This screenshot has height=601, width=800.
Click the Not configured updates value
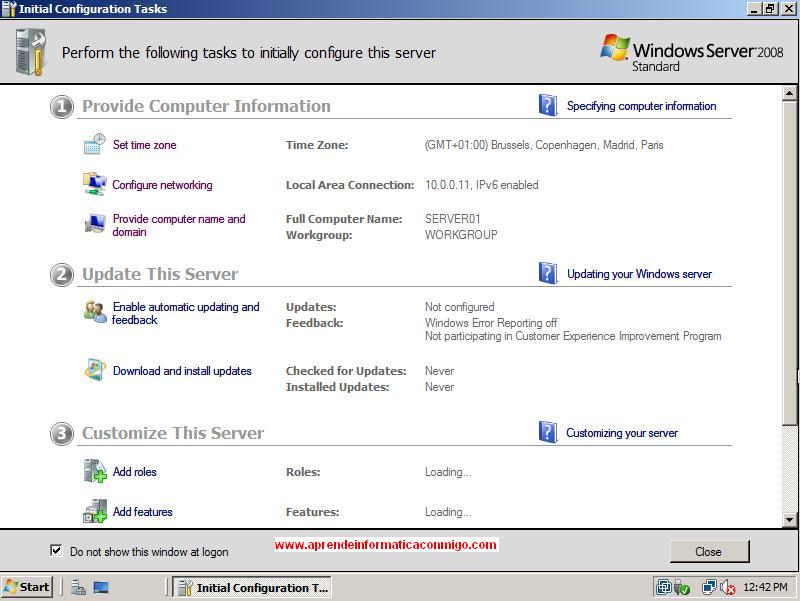(x=460, y=307)
